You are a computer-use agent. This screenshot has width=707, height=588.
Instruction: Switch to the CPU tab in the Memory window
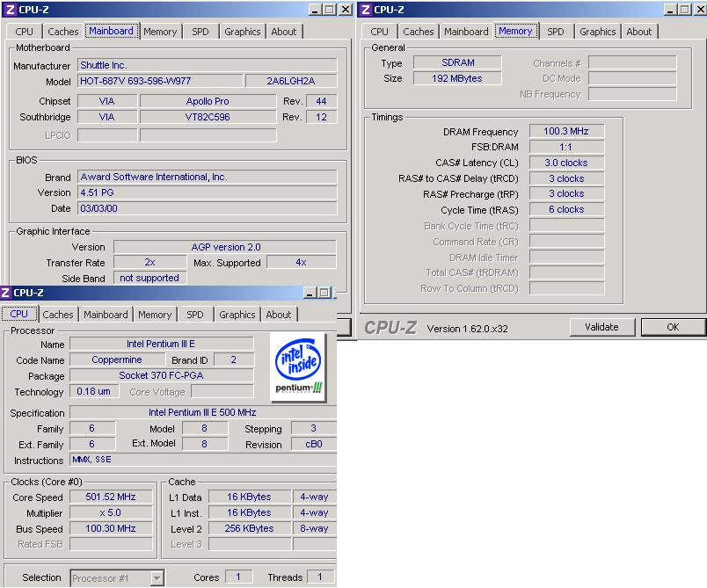tap(379, 32)
